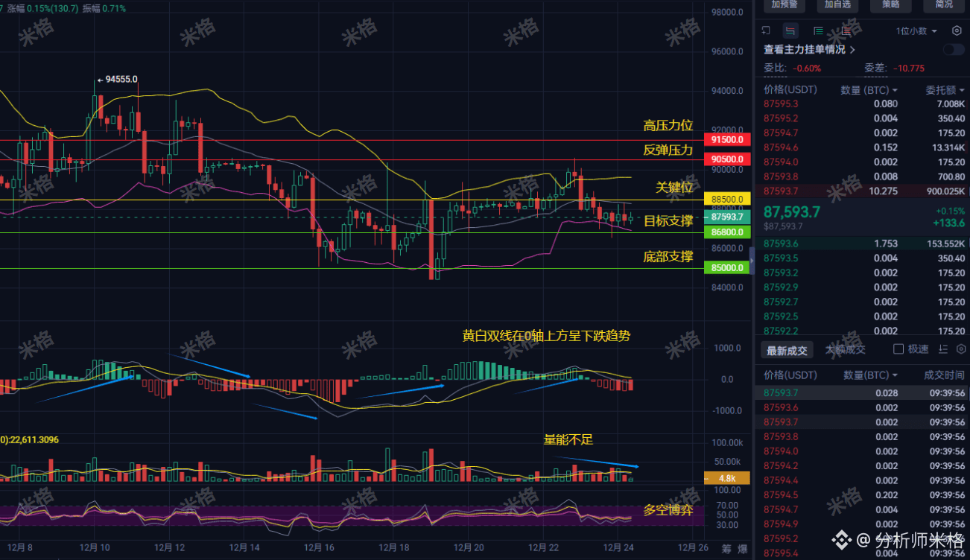Enable the 极速 checkbox
The image size is (970, 560).
[x=898, y=349]
